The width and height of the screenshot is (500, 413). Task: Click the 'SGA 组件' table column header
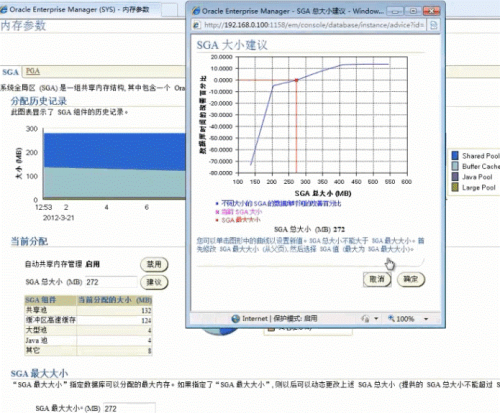(x=51, y=300)
